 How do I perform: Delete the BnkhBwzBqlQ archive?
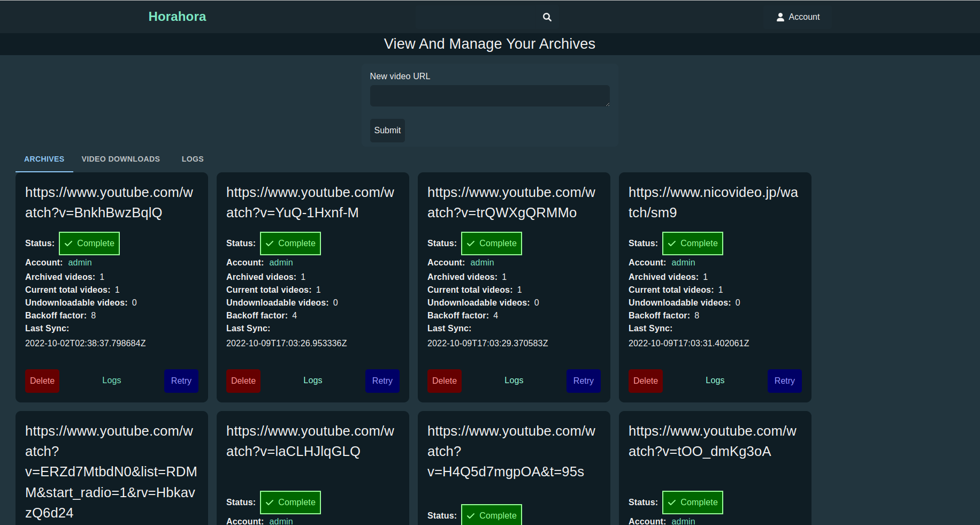(42, 381)
